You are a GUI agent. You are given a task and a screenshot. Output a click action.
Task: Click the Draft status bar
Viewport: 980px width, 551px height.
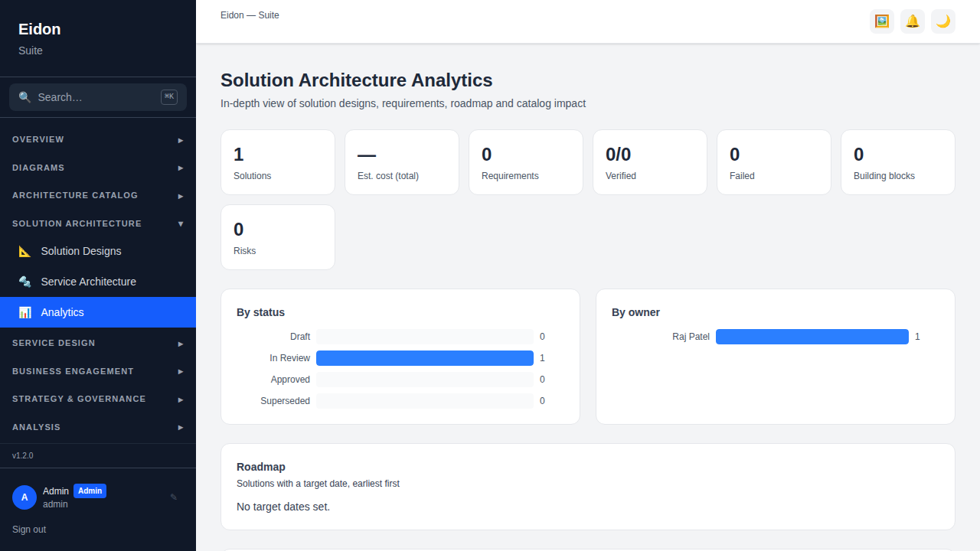point(425,337)
